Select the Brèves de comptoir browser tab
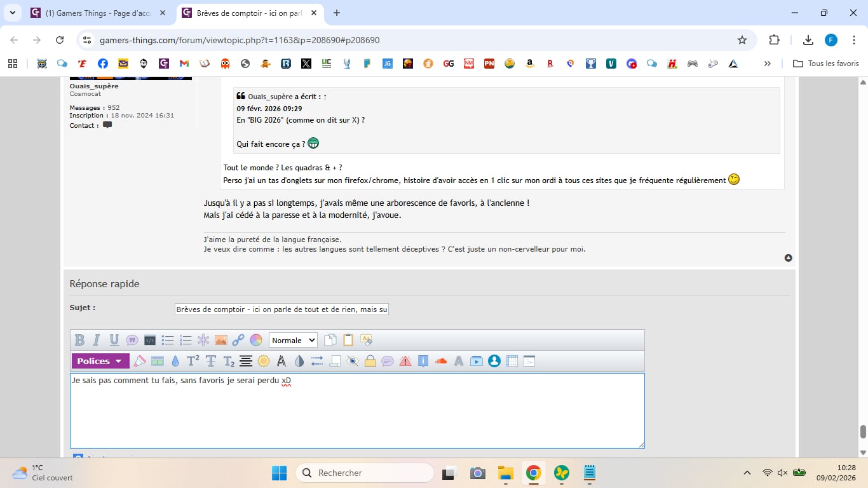This screenshot has height=488, width=868. (x=250, y=13)
